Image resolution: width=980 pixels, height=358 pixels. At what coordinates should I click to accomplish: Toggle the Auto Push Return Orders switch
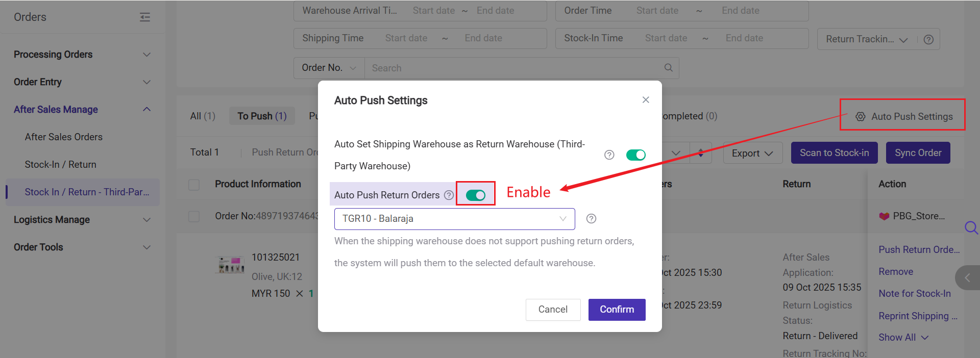[x=476, y=195]
